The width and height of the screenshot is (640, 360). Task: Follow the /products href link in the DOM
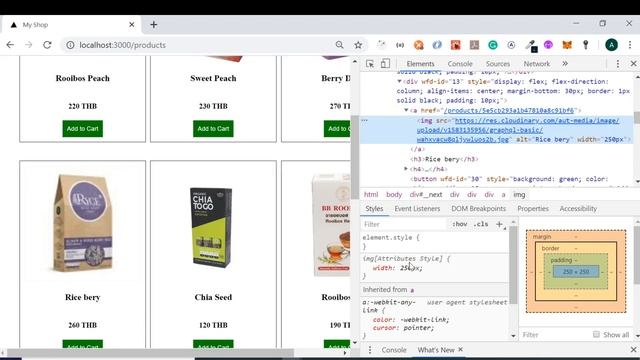pos(509,111)
